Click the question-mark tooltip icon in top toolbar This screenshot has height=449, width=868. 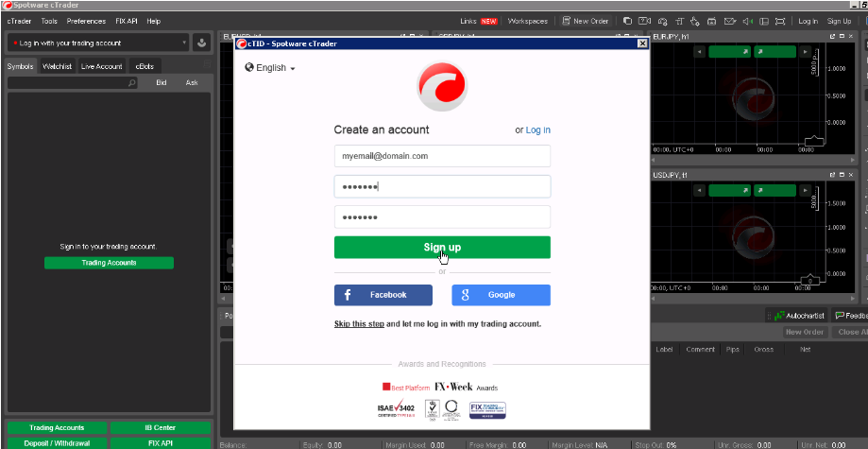coord(644,21)
